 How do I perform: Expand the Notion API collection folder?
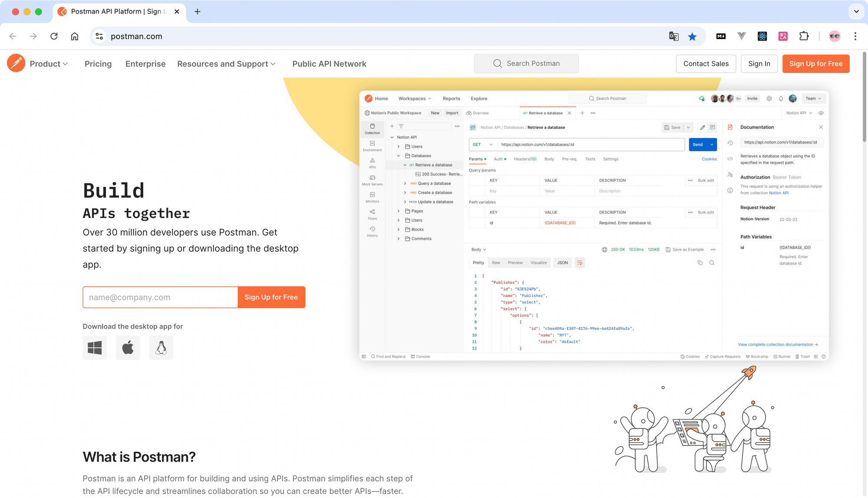(391, 137)
